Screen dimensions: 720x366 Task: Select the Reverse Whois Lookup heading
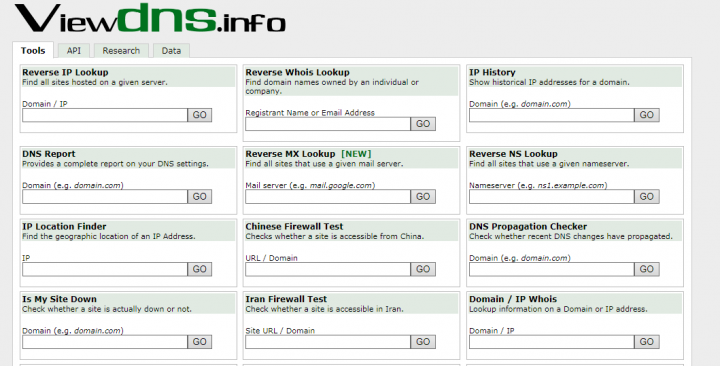(x=297, y=72)
